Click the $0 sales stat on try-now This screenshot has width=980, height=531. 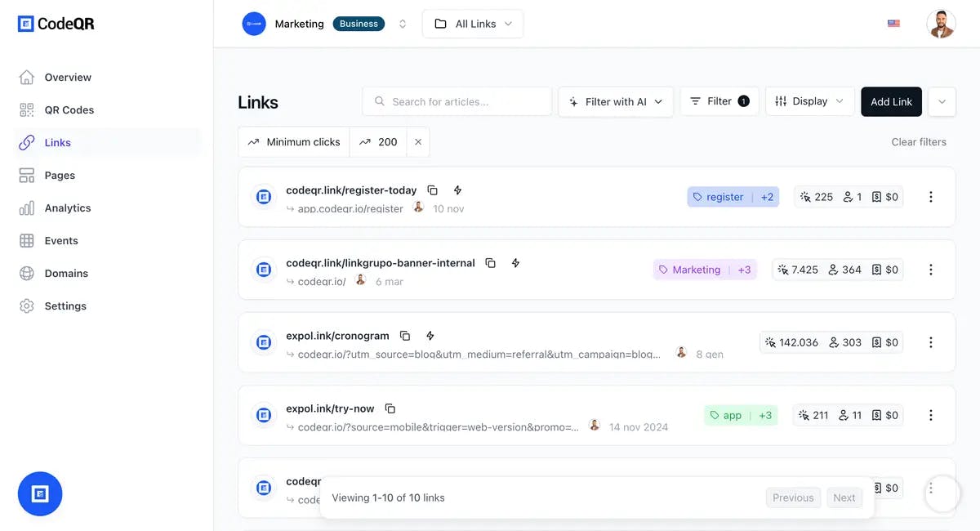click(884, 415)
